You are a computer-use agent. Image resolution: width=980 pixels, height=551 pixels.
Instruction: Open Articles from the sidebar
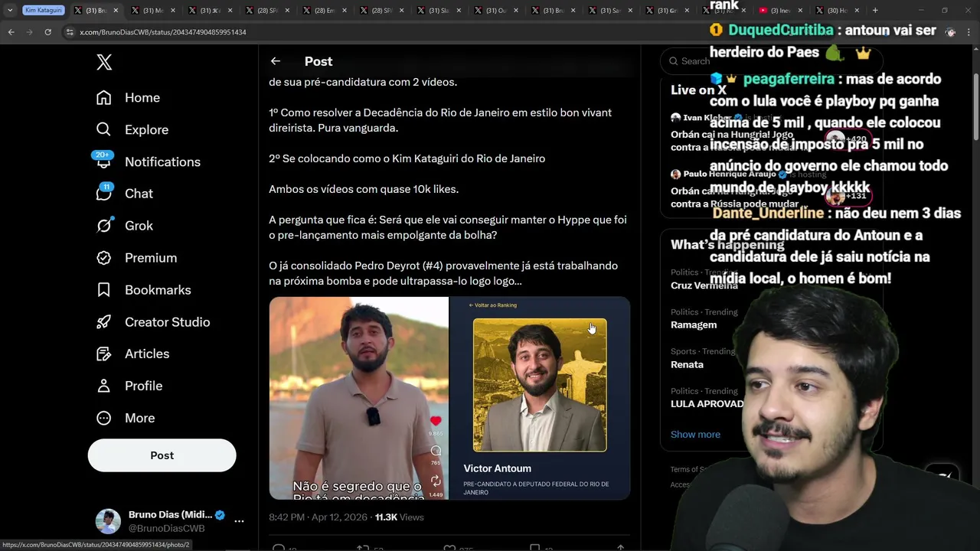tap(132, 354)
